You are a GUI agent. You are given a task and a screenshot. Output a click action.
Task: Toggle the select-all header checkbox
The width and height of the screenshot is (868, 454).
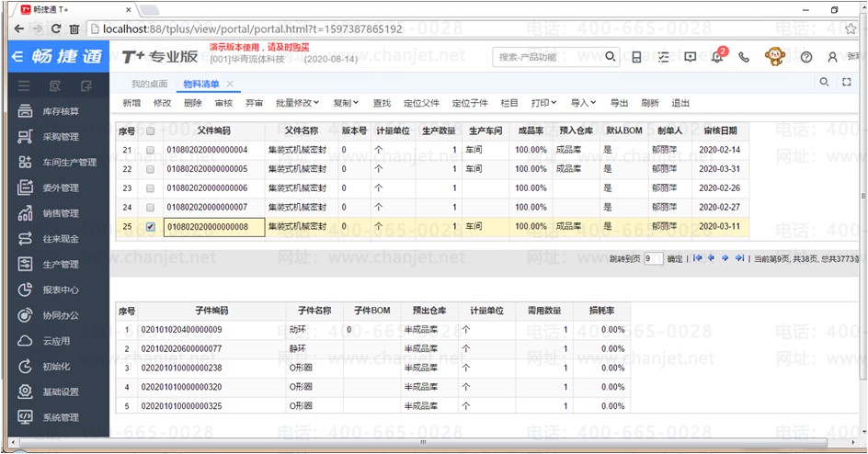(150, 131)
